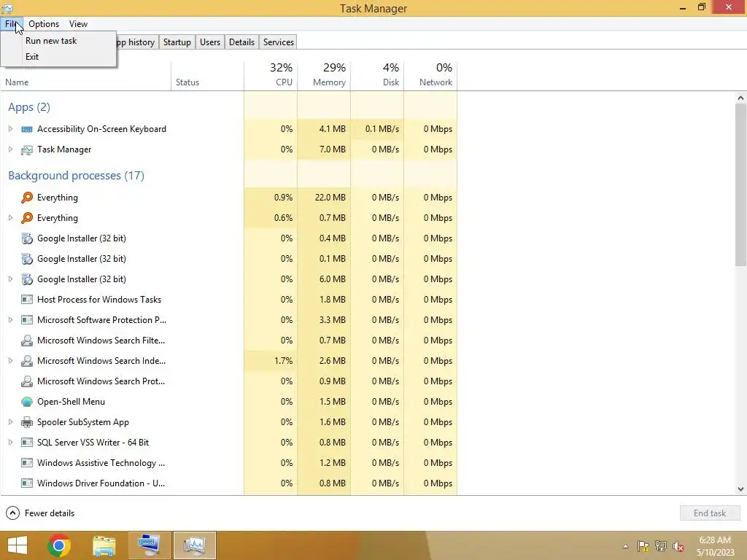Viewport: 747px width, 560px height.
Task: Switch to the App history tab
Action: coord(136,42)
